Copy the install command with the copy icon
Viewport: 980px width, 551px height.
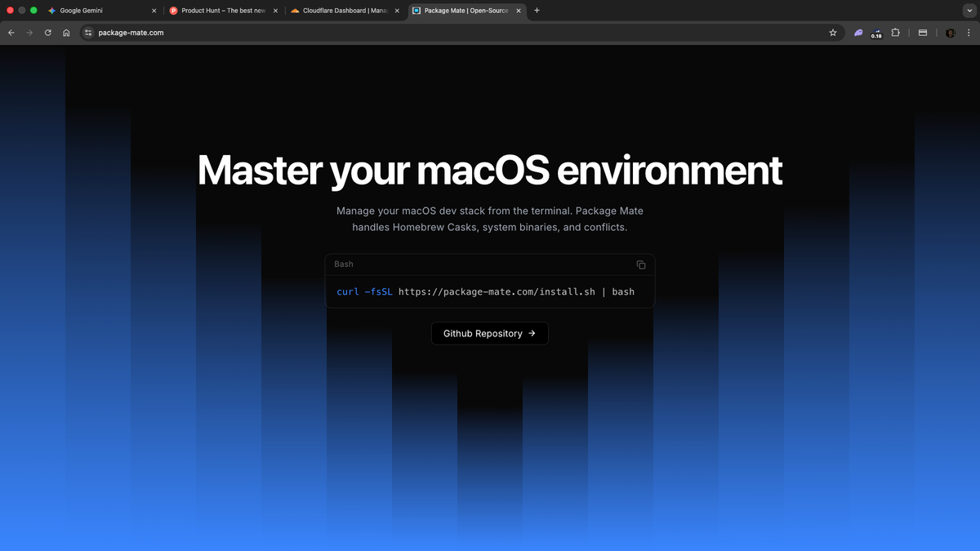click(641, 264)
